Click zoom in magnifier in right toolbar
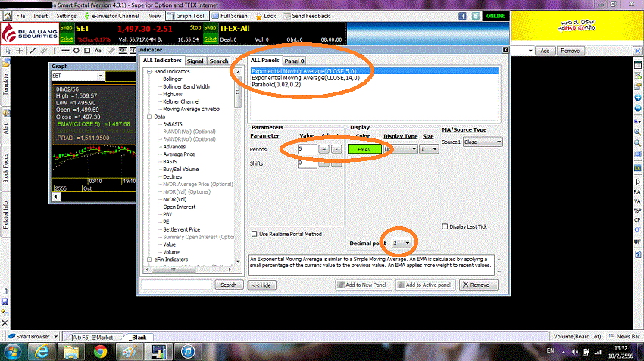Screen dimensions: 644x361 point(638,132)
